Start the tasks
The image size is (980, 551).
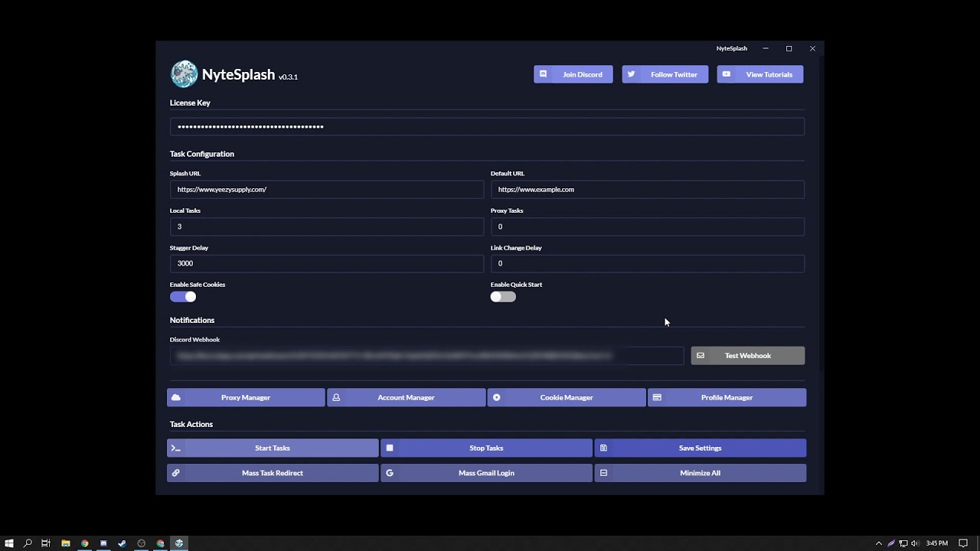coord(273,448)
